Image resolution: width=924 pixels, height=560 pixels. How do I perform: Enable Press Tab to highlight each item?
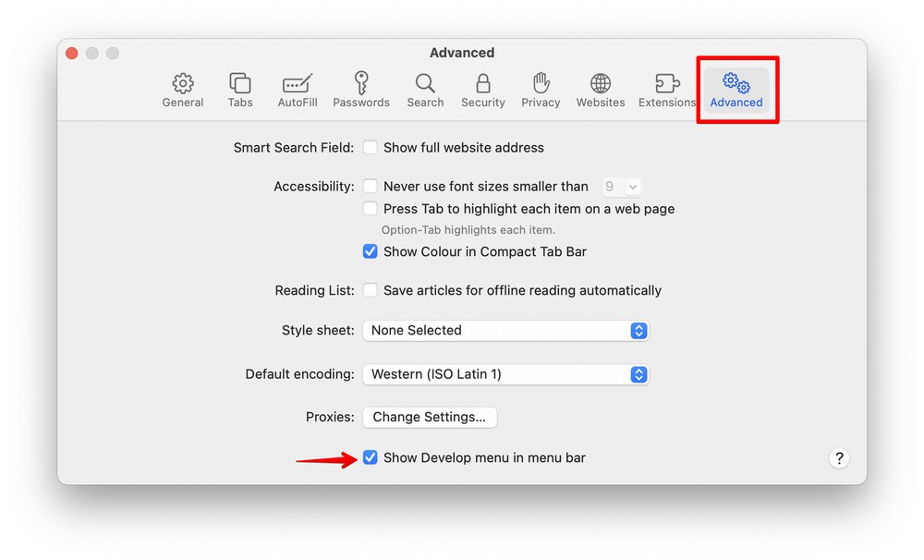pos(371,209)
